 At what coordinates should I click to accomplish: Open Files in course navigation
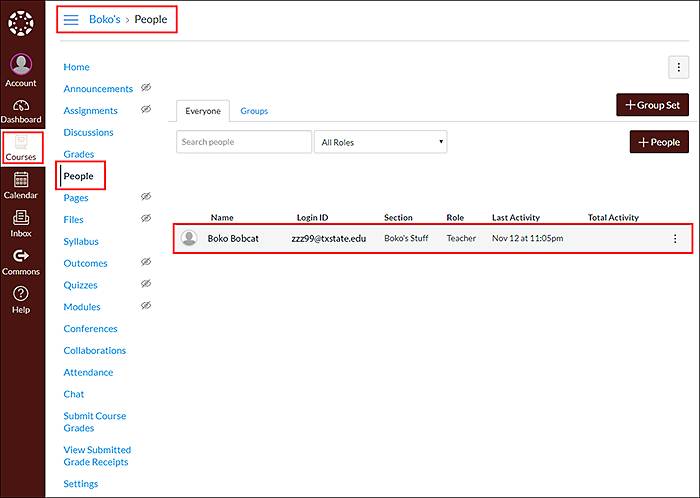point(74,220)
